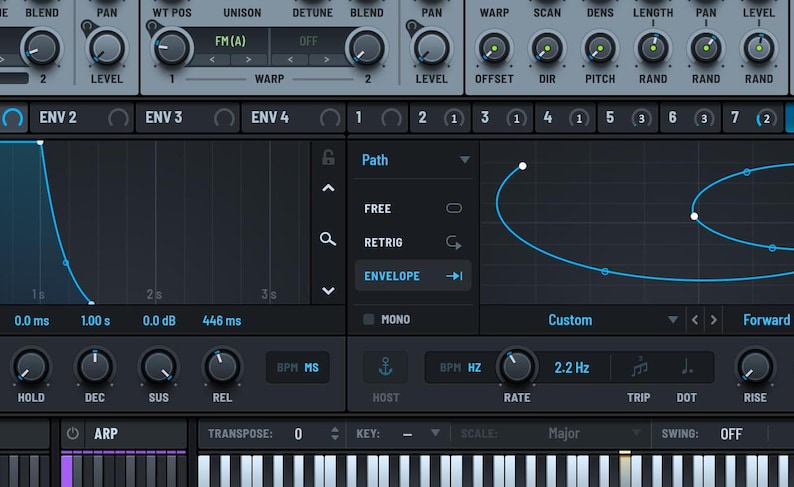The image size is (794, 487).
Task: Open the Path LFO type dropdown
Action: click(x=415, y=160)
